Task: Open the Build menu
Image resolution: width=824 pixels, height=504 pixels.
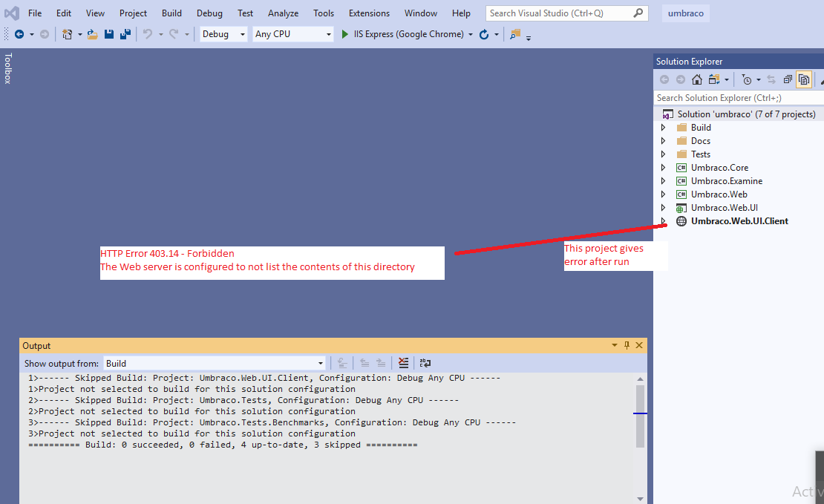Action: click(x=171, y=13)
